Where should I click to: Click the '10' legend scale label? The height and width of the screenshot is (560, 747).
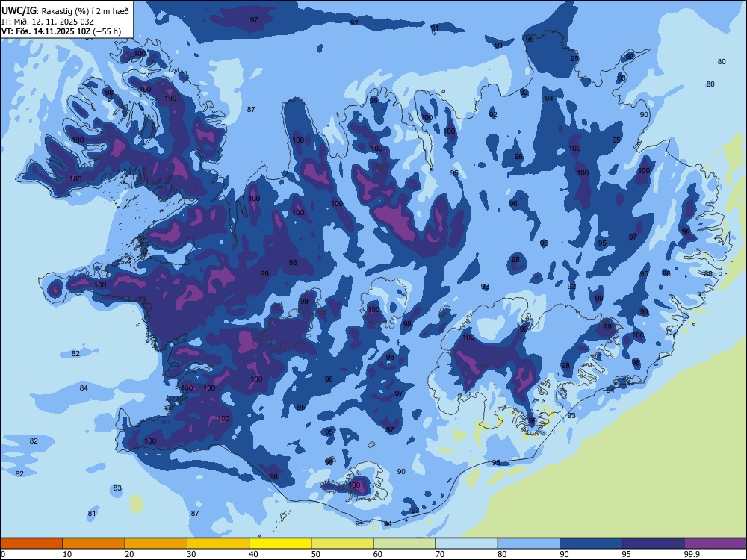[67, 554]
